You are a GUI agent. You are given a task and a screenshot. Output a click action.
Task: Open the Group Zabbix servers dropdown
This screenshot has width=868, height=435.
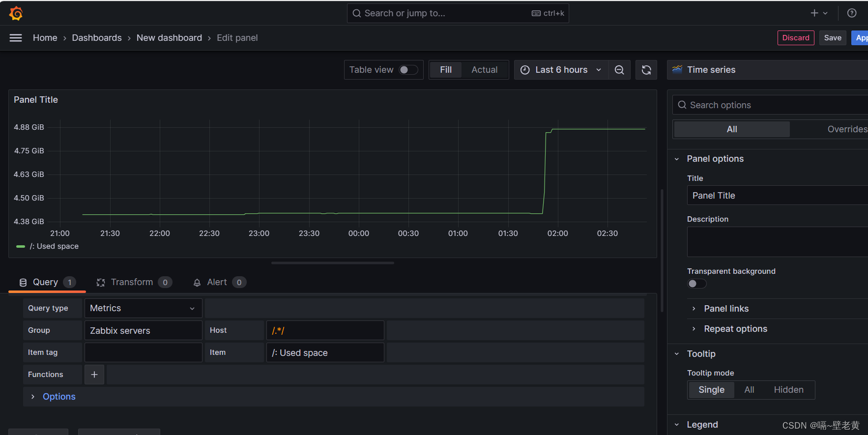coord(144,330)
